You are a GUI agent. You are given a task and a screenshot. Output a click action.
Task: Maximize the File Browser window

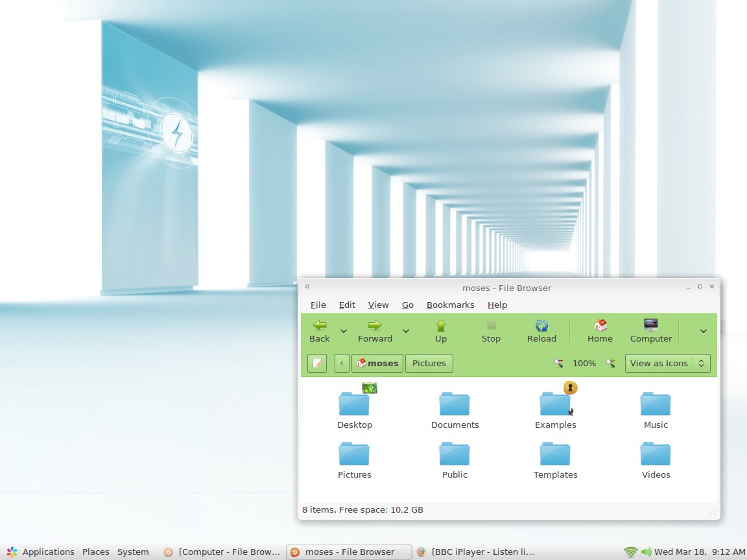[x=700, y=286]
